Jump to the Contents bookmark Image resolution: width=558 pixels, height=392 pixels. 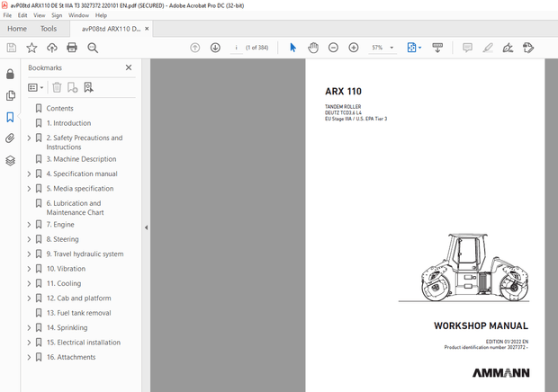pyautogui.click(x=59, y=109)
